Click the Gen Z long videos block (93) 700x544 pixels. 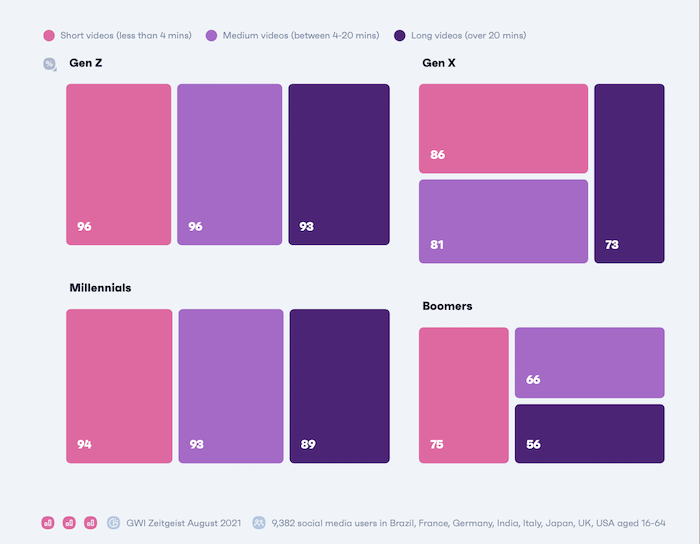tap(339, 164)
